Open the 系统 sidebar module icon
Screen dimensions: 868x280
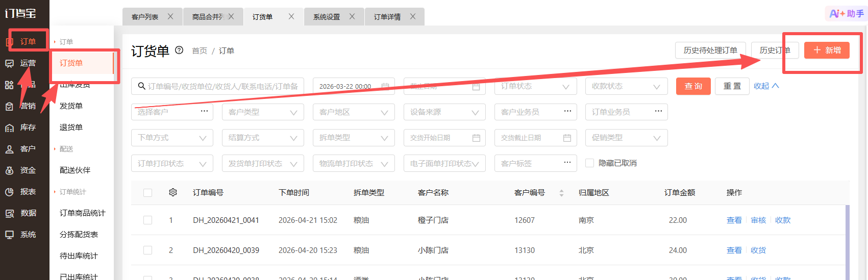9,235
